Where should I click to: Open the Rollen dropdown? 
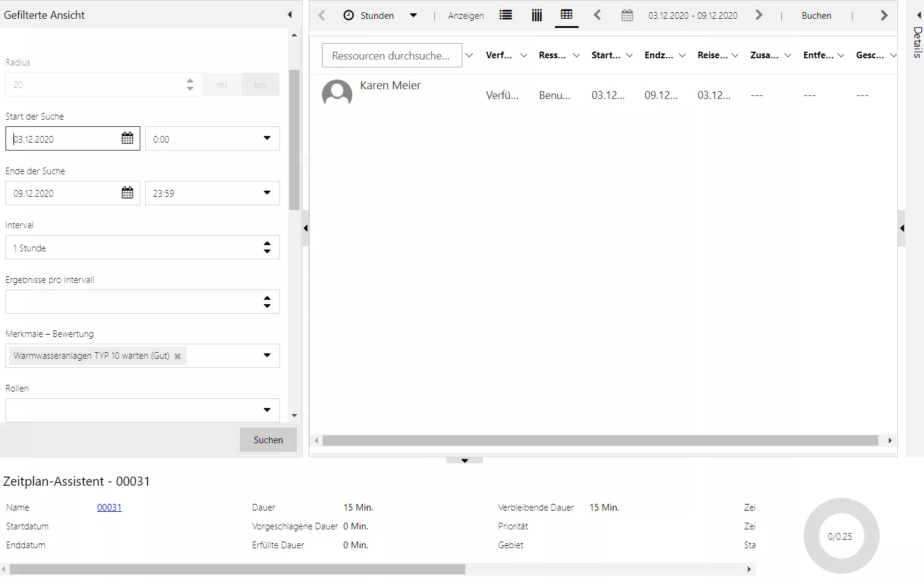point(267,410)
